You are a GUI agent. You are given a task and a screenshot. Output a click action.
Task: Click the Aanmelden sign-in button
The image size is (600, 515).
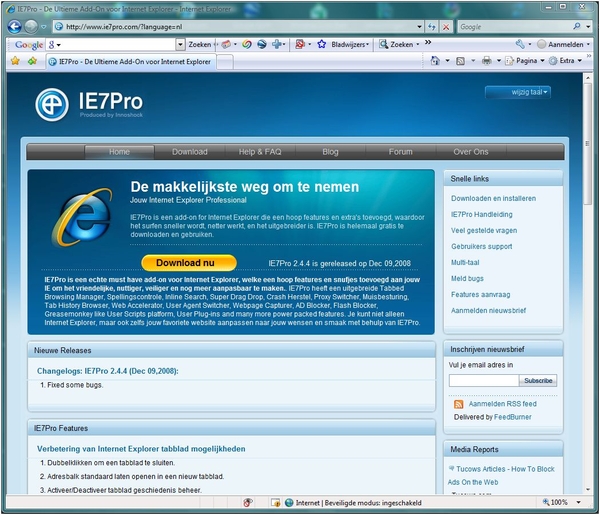(561, 45)
